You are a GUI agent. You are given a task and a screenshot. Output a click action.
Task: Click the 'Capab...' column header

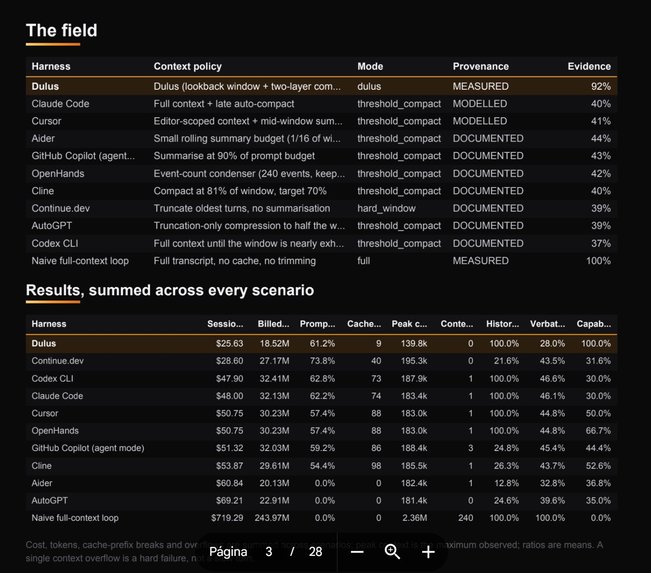594,324
